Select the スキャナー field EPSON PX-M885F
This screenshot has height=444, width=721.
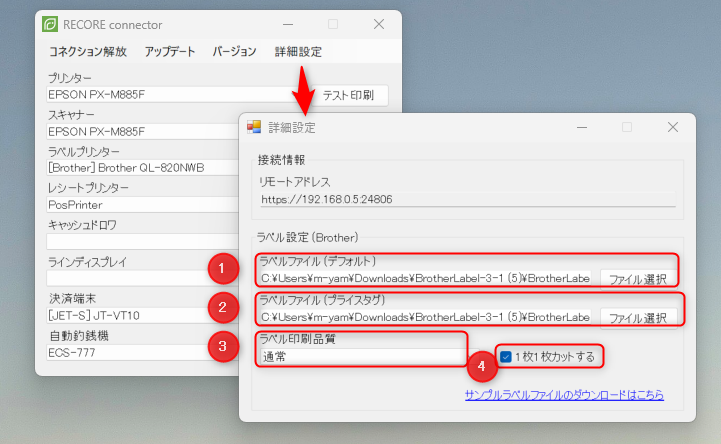click(143, 131)
